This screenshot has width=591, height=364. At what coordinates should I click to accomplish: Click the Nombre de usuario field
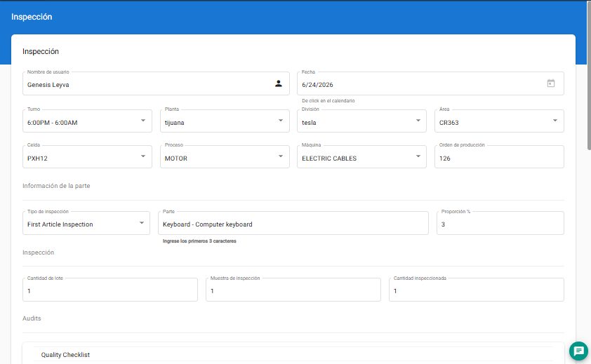point(156,83)
